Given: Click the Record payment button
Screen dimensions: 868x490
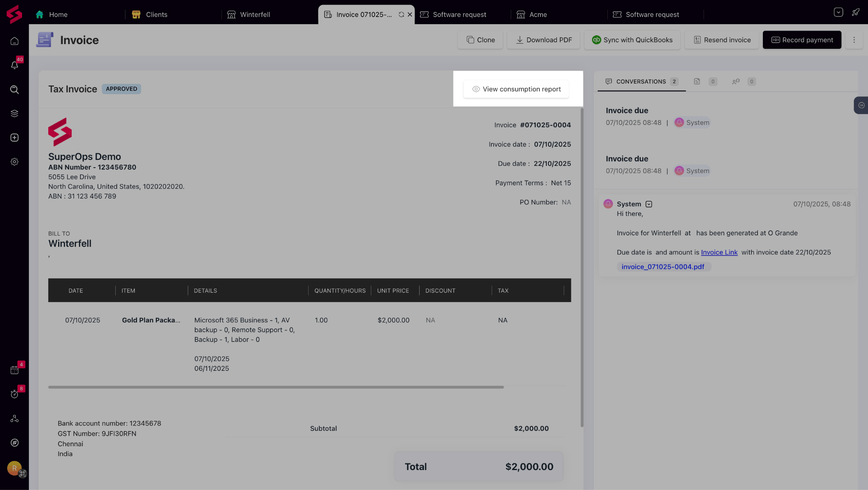Looking at the screenshot, I should coord(802,40).
